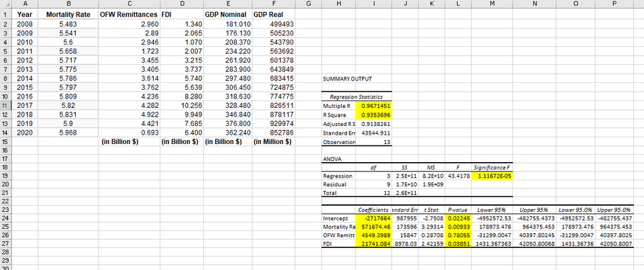644x270 pixels.
Task: Select GDP Nominal value 376.800
Action: tap(227, 124)
